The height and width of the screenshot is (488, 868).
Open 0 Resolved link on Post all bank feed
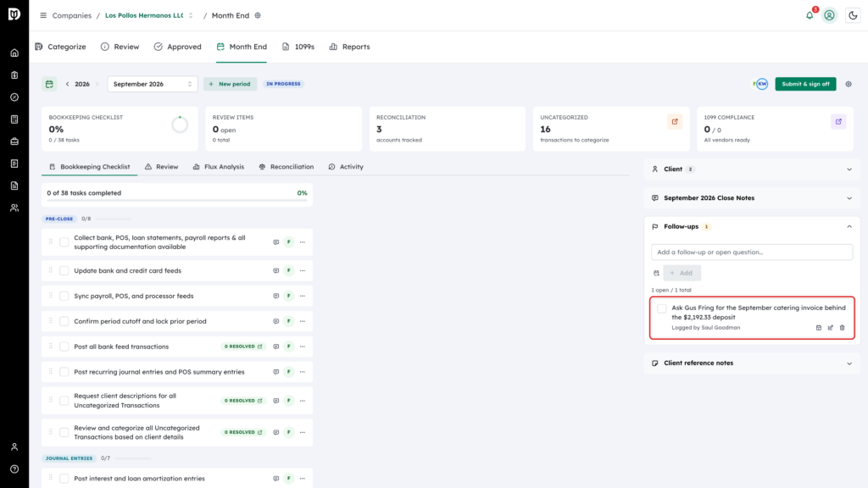[243, 347]
